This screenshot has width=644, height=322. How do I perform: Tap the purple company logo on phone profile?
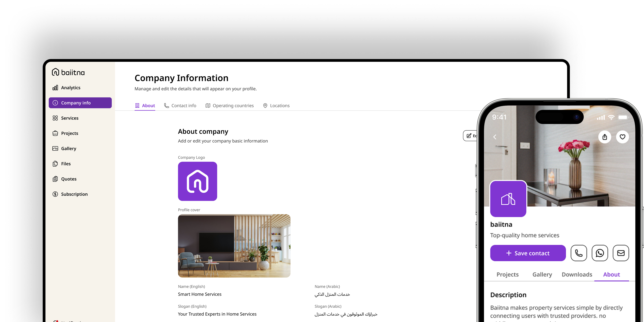coord(508,199)
